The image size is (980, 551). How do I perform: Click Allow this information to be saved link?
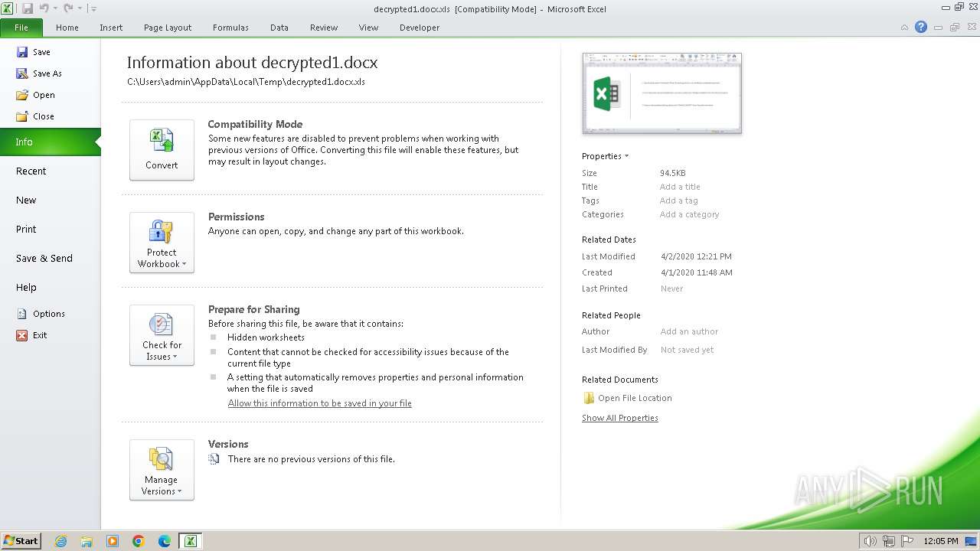pyautogui.click(x=319, y=403)
